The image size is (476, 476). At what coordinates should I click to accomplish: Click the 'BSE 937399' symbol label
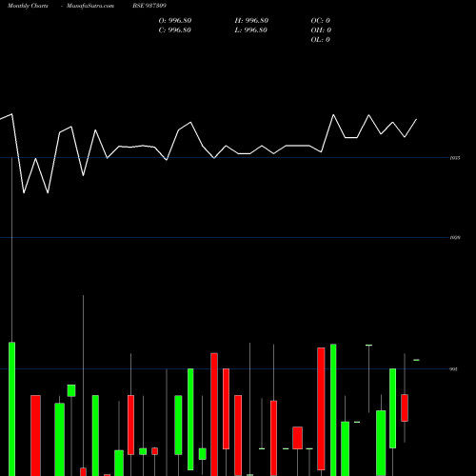[149, 6]
